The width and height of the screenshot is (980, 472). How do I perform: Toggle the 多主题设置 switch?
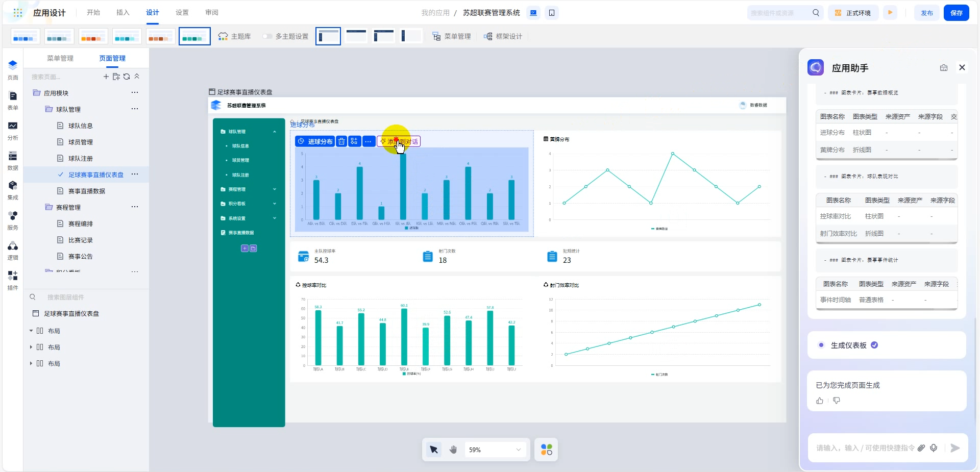point(267,36)
